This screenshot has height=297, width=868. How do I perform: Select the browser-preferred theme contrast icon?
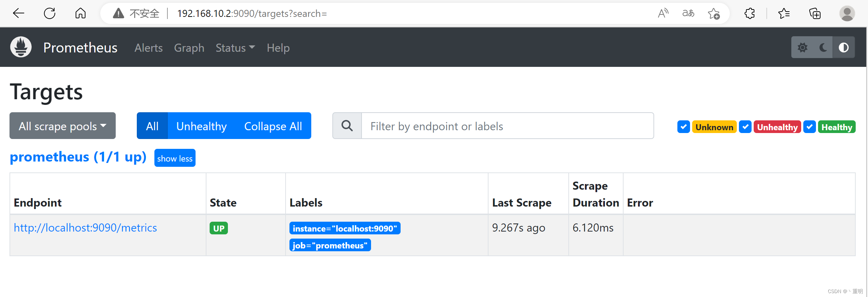844,48
